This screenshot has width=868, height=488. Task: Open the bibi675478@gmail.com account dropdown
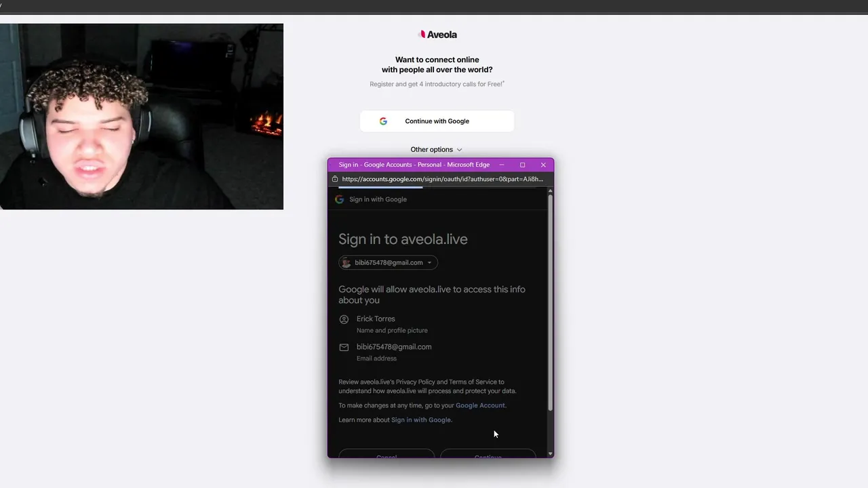point(388,262)
